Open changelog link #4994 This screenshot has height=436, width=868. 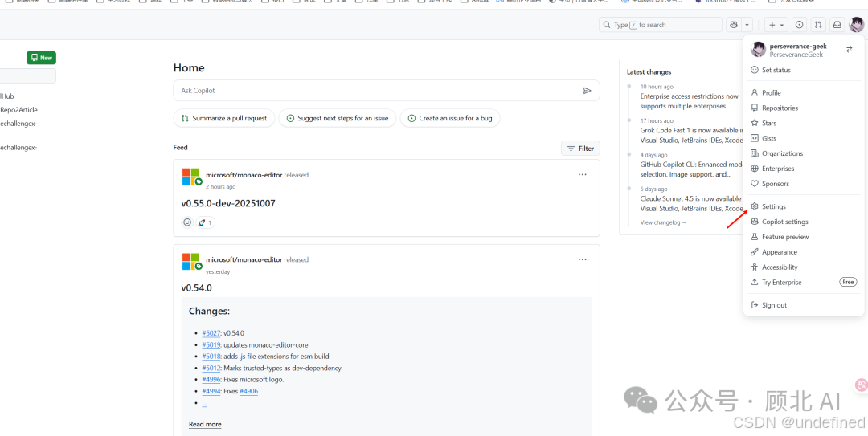pyautogui.click(x=211, y=391)
